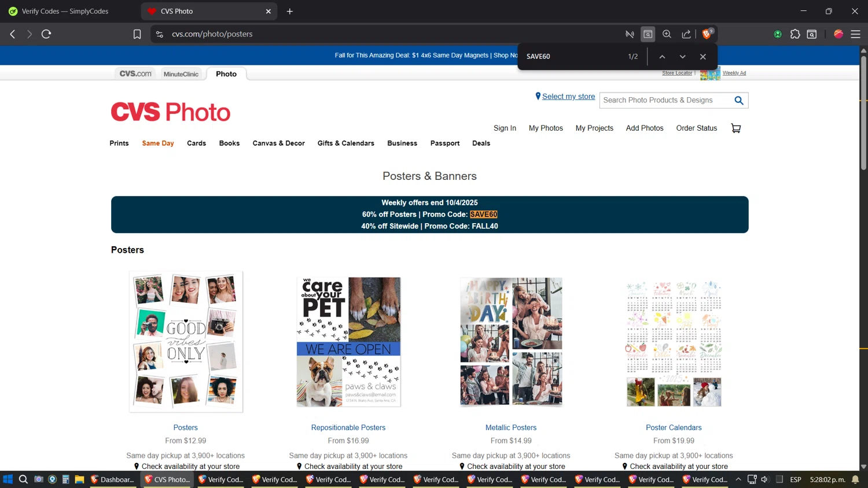Screen dimensions: 868x488
Task: Click the Select my store link
Action: [x=568, y=97]
